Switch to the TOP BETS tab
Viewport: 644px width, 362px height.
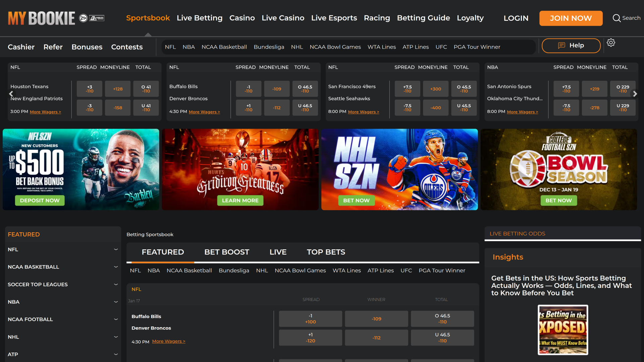coord(326,252)
